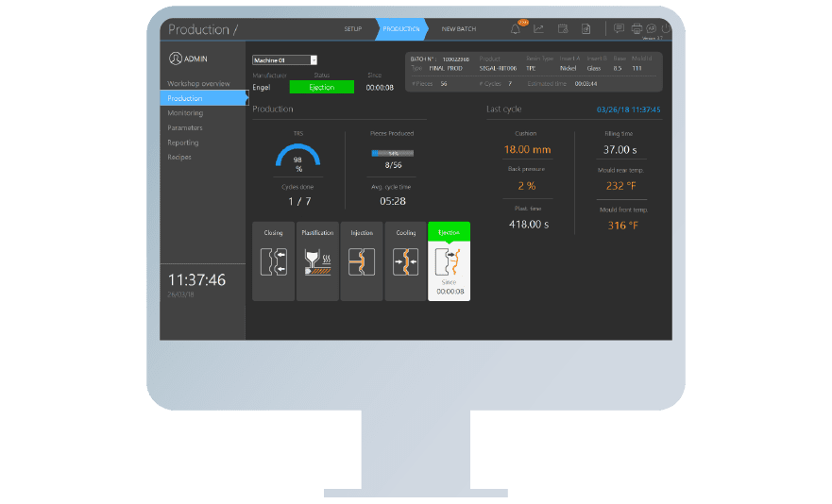Open the trend chart icon
Screen dimensions: 832x504
click(x=538, y=29)
